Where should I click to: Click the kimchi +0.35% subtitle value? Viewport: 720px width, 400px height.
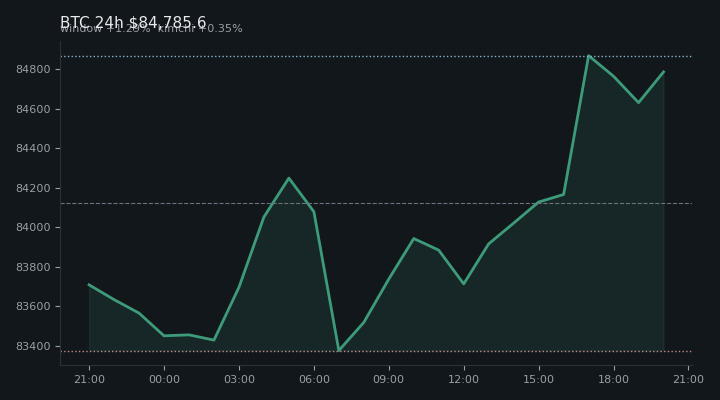(x=200, y=28)
